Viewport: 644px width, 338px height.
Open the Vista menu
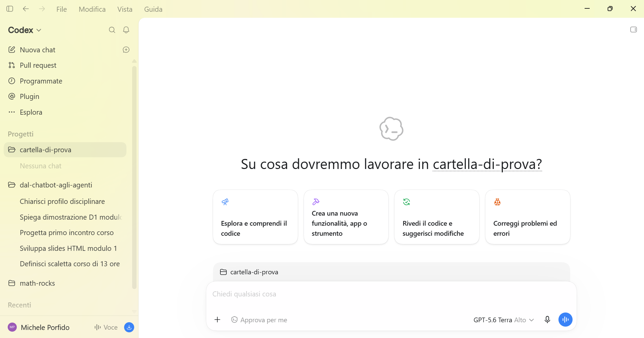(125, 9)
